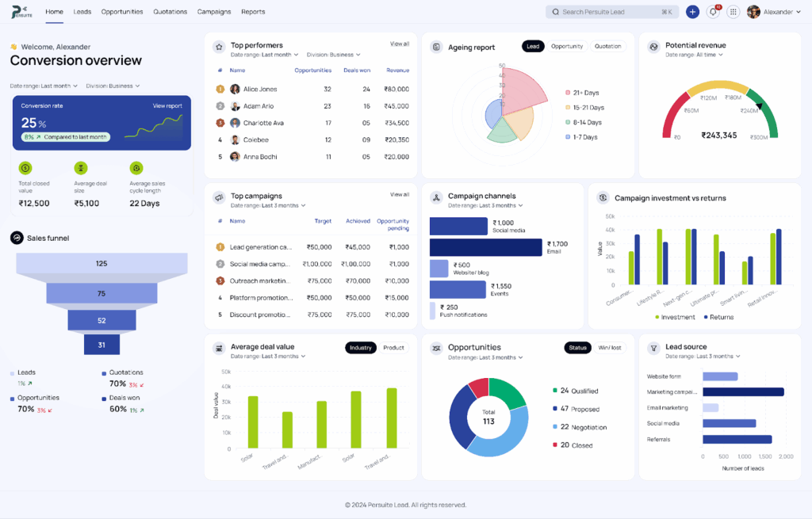Click the Top campaigns megaphone icon

[218, 197]
